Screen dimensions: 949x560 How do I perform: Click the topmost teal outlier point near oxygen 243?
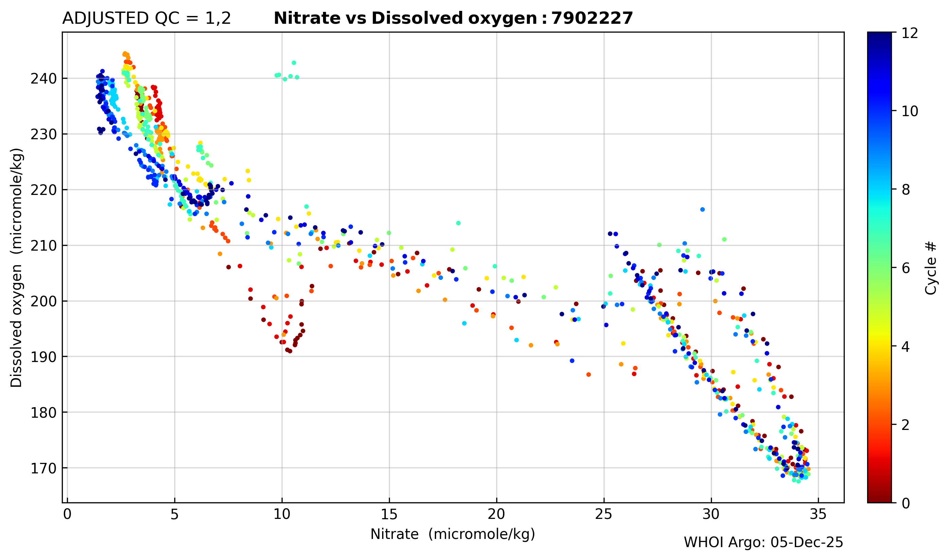click(294, 63)
